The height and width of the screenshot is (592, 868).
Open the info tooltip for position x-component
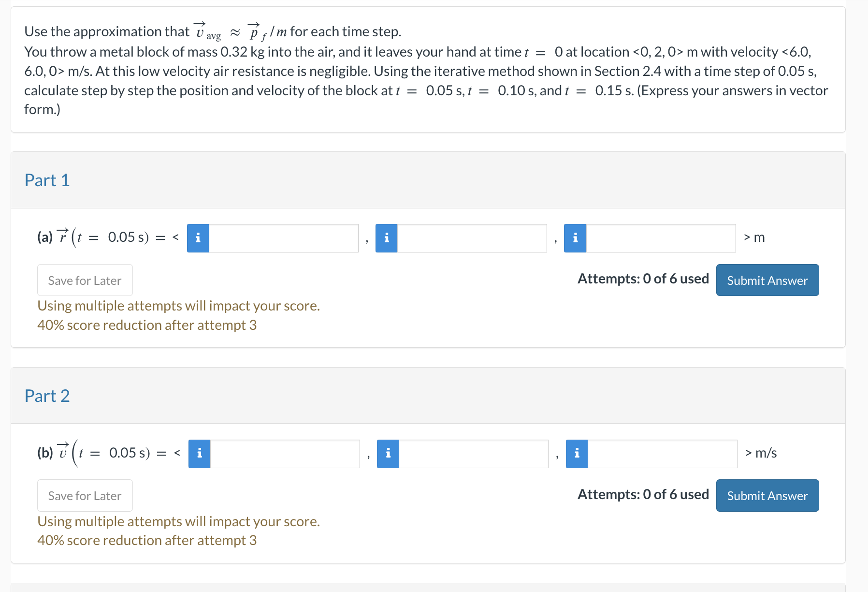tap(198, 237)
